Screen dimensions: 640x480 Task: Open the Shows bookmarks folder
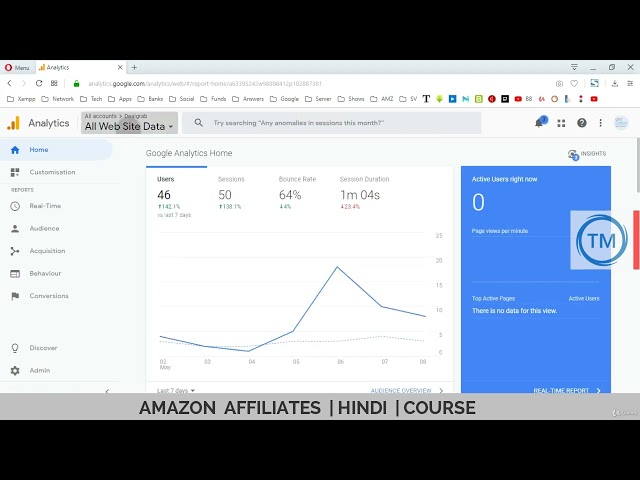pyautogui.click(x=351, y=99)
